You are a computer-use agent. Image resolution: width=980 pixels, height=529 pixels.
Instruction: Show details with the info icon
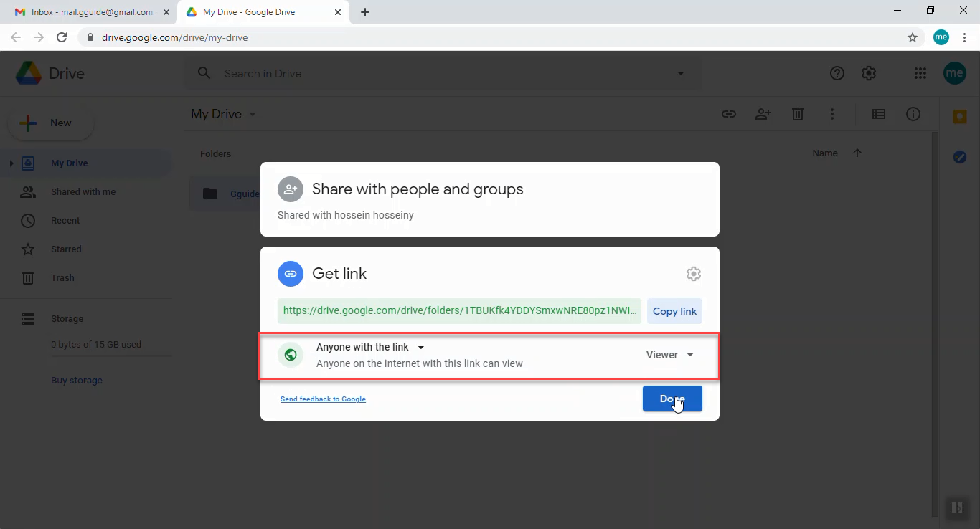[913, 114]
